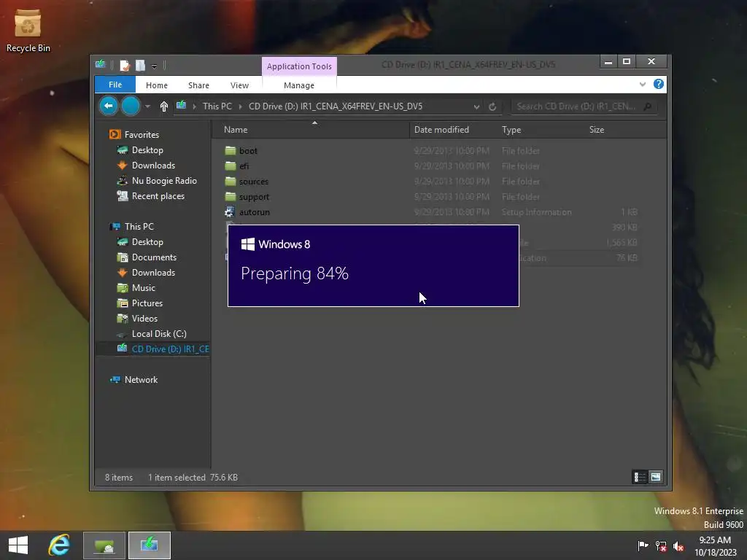Open Desktop under Favorites
The image size is (747, 560).
(x=147, y=150)
